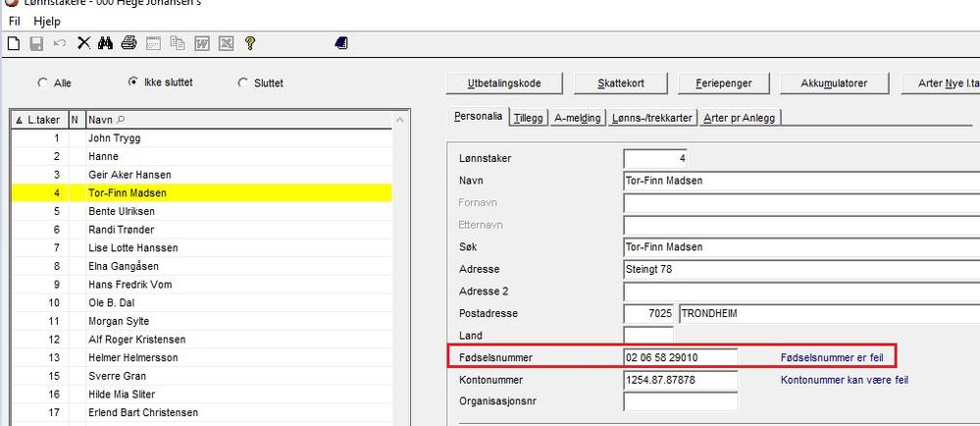Image resolution: width=980 pixels, height=426 pixels.
Task: Click the Lønnstaker number field
Action: 655,159
